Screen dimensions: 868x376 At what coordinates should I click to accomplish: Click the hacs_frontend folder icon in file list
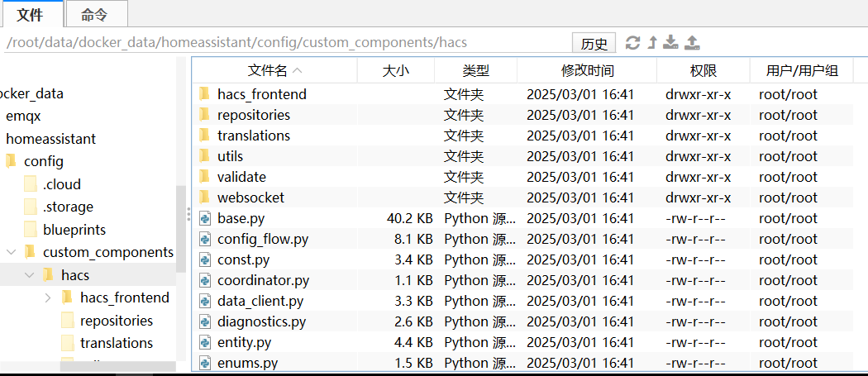point(204,94)
